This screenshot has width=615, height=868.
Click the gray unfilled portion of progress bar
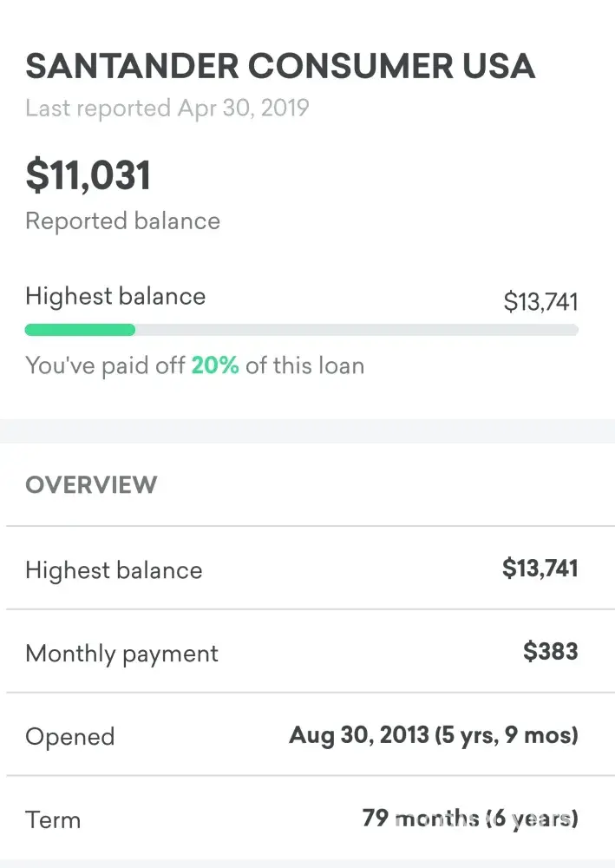(x=356, y=330)
